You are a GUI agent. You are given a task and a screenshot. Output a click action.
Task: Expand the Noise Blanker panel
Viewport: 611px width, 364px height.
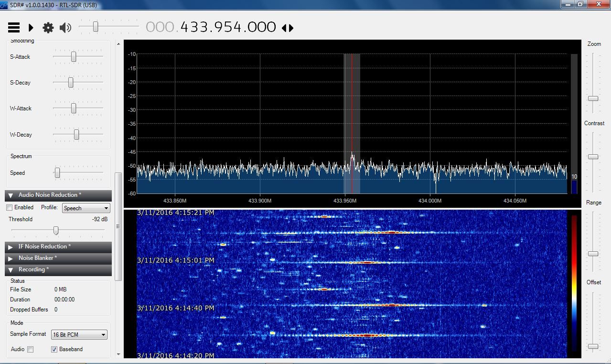[58, 258]
